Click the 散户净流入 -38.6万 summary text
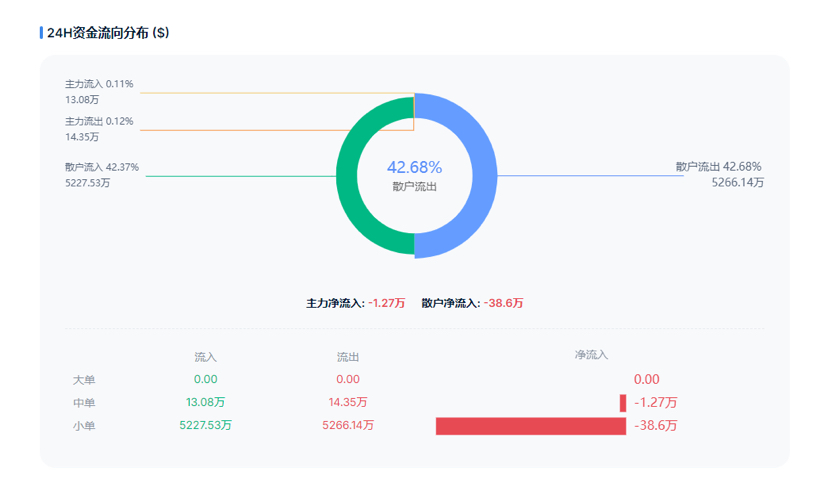Viewport: 828px width, 487px height. point(472,303)
